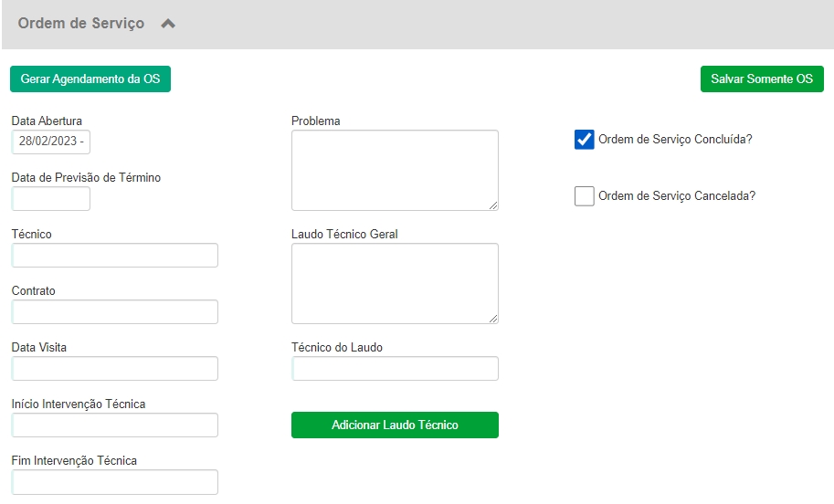This screenshot has width=834, height=504.
Task: Click Adicionar Laudo Técnico button
Action: click(395, 425)
